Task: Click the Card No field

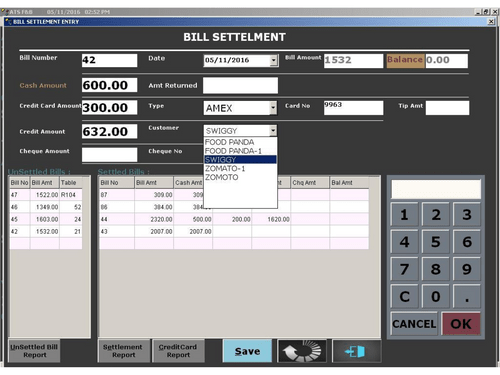Action: coord(353,108)
